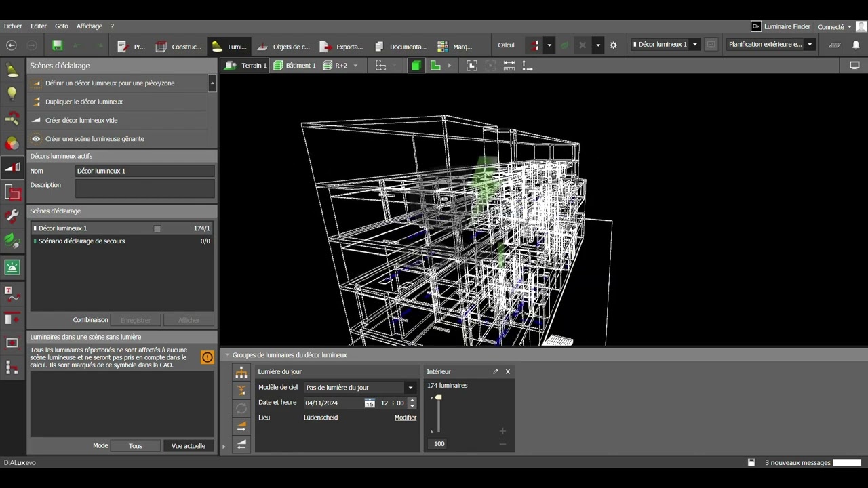Click calendar icon next to date field
Image resolution: width=868 pixels, height=488 pixels.
pyautogui.click(x=369, y=403)
